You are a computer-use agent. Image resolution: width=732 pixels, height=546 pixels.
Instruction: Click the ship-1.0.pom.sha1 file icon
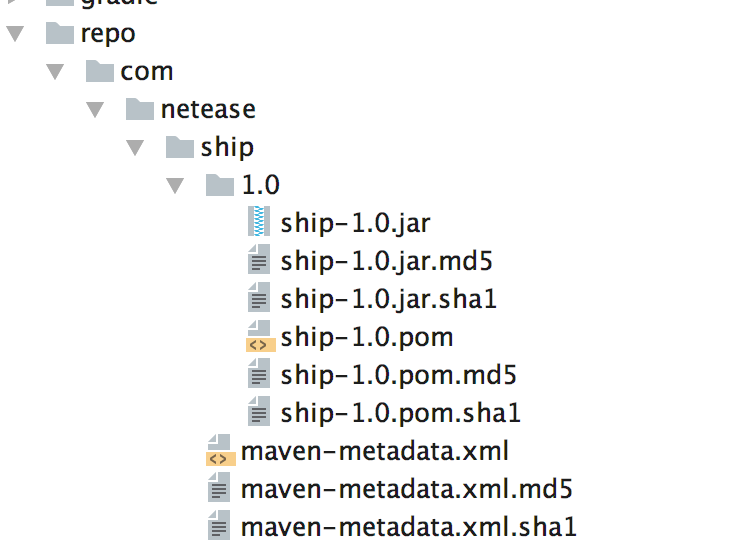pyautogui.click(x=259, y=412)
